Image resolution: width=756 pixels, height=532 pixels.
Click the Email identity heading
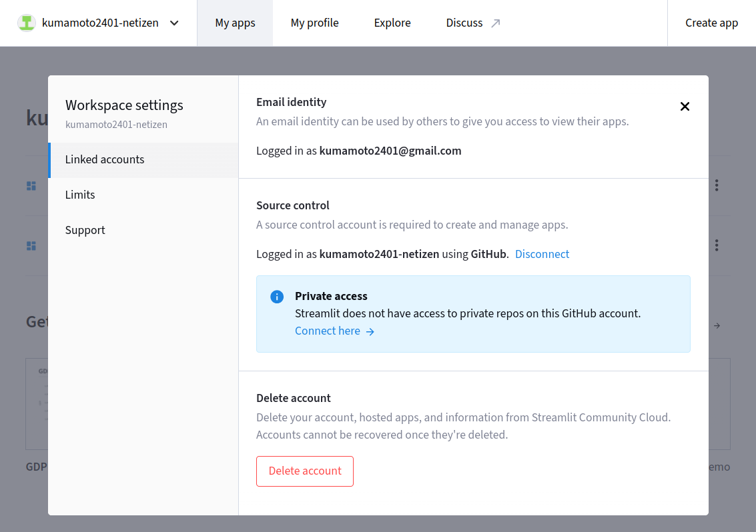pyautogui.click(x=291, y=102)
